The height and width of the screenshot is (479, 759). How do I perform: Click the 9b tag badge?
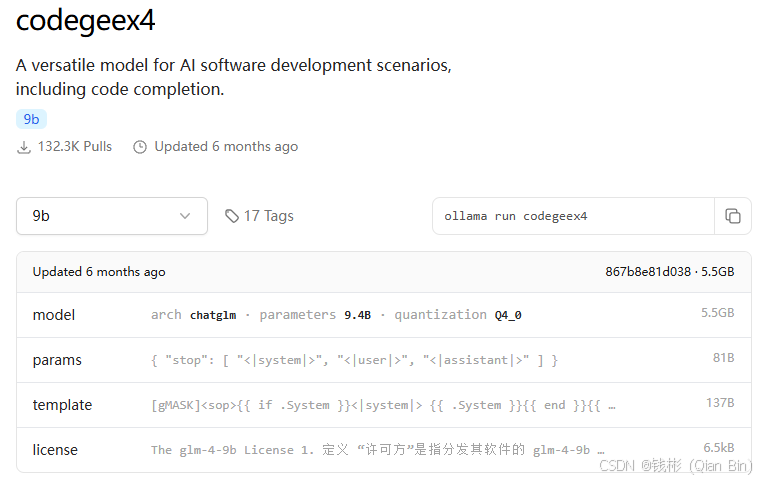pyautogui.click(x=31, y=119)
